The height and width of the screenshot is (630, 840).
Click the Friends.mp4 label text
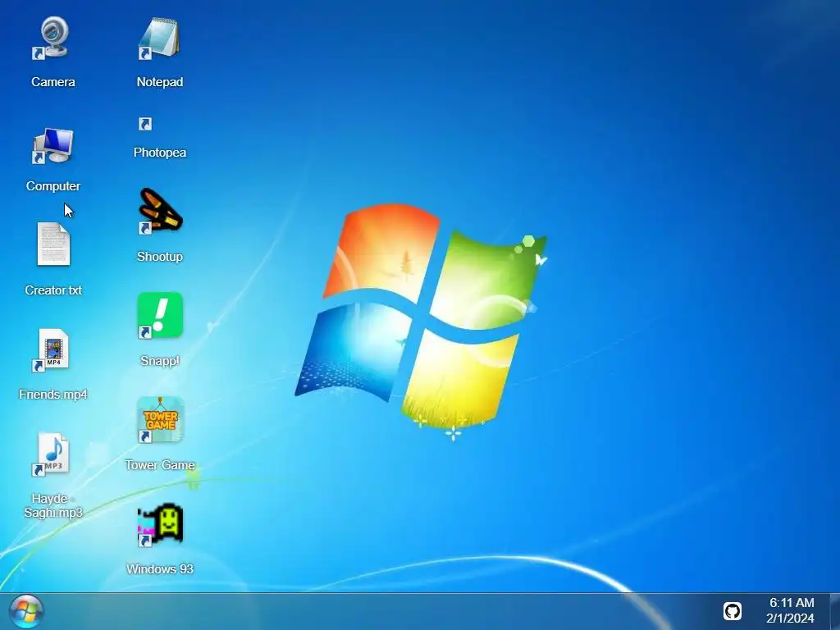[x=53, y=395]
